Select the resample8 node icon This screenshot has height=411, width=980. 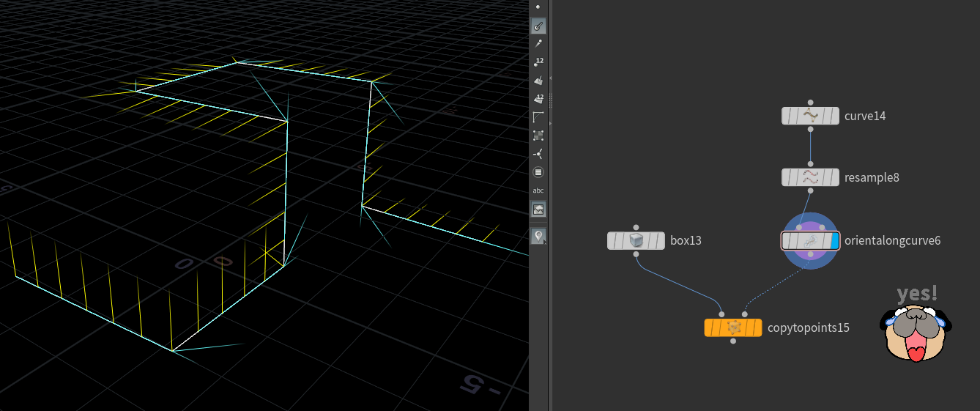coord(810,177)
